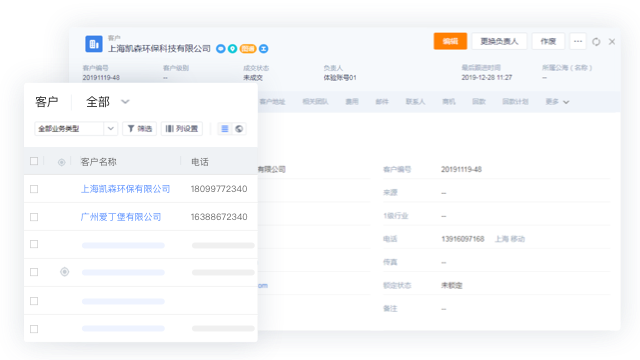Check the 上海凯森环保有限公司 row checkbox
The height and width of the screenshot is (360, 640).
[x=34, y=189]
